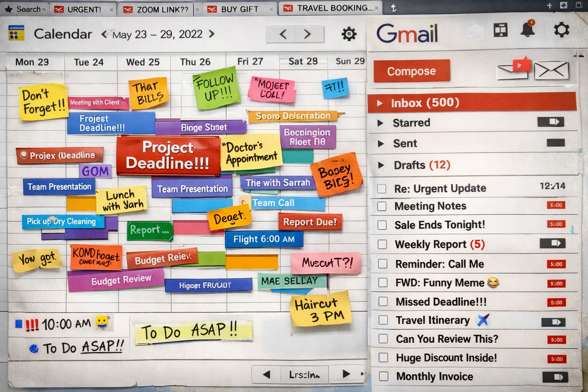Click the label icon on Weekly Report row
The width and height of the screenshot is (588, 392).
pos(552,243)
